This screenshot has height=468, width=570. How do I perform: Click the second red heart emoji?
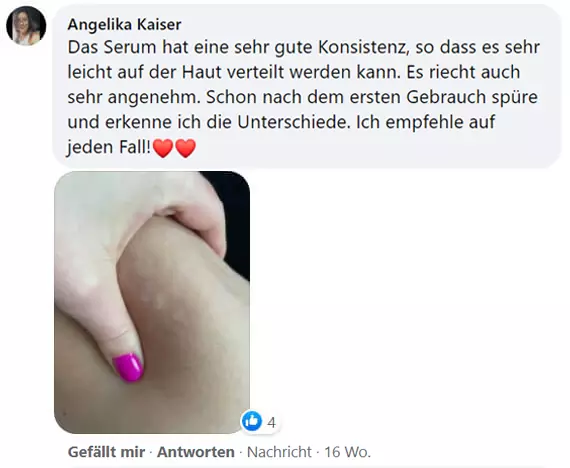click(x=185, y=148)
